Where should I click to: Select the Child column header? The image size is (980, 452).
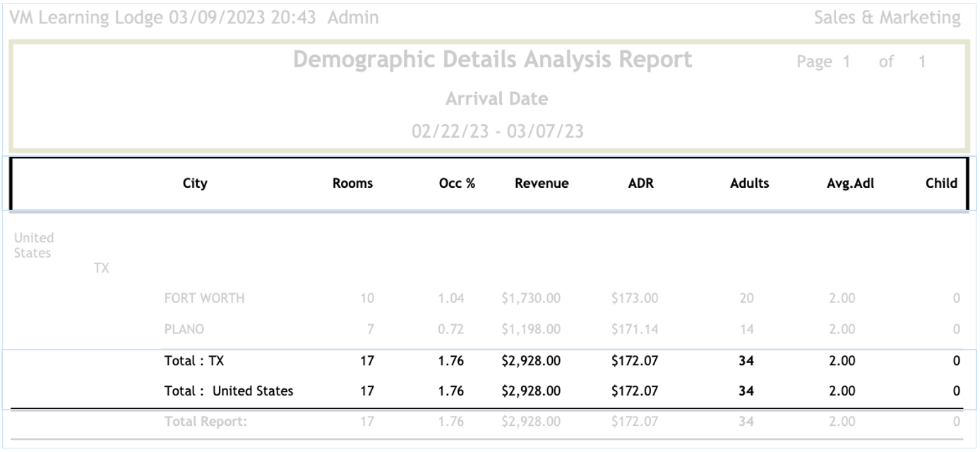point(941,184)
